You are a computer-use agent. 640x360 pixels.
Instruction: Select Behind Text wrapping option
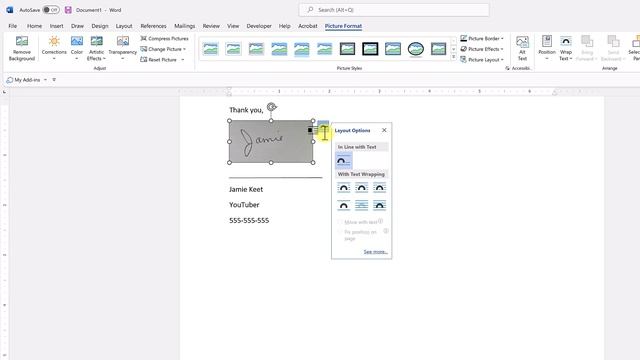(362, 205)
